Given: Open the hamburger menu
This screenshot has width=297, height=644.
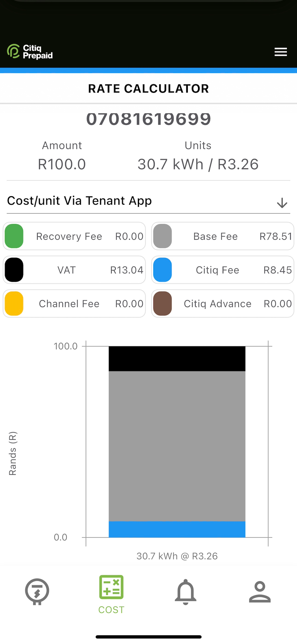Looking at the screenshot, I should point(280,52).
